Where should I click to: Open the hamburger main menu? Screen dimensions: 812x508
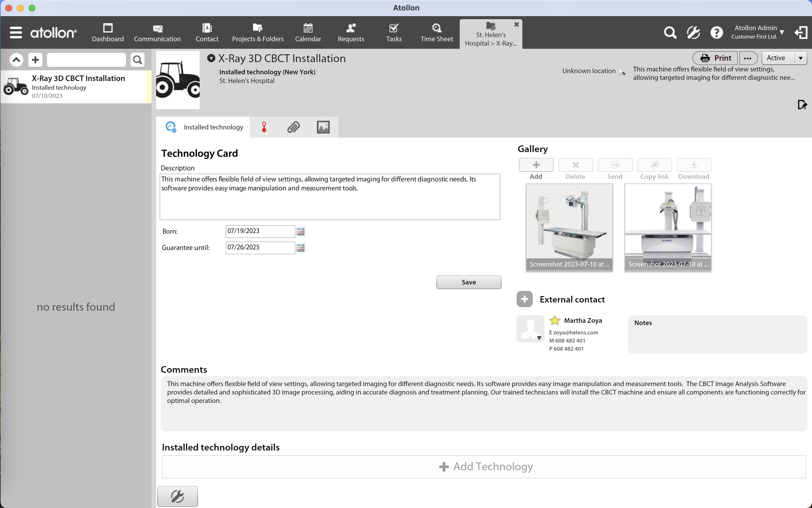click(x=15, y=33)
